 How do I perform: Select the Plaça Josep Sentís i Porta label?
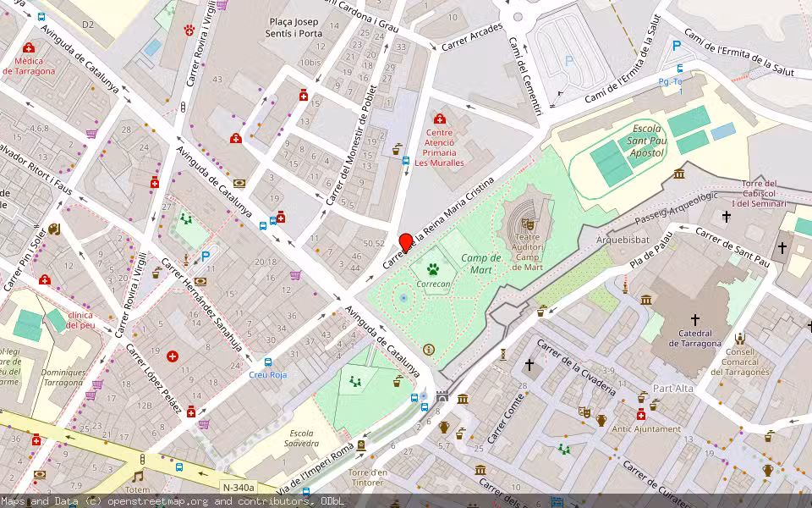[x=294, y=27]
